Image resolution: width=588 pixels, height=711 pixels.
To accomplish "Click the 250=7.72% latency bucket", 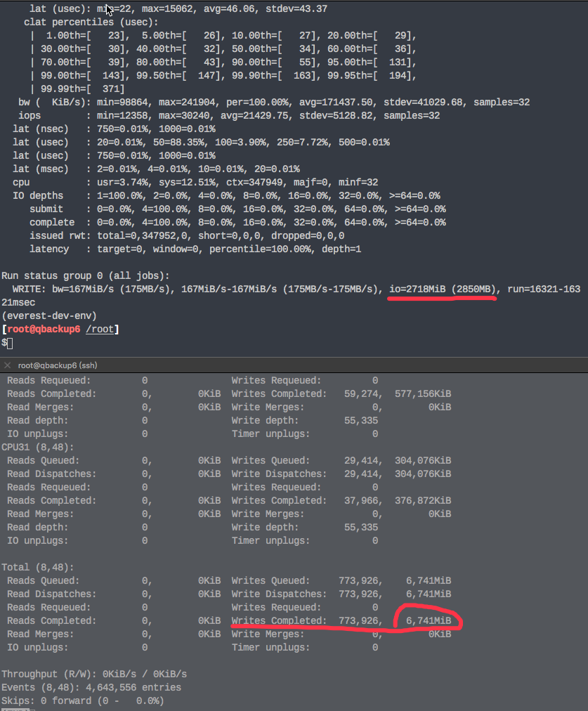I will coord(305,143).
